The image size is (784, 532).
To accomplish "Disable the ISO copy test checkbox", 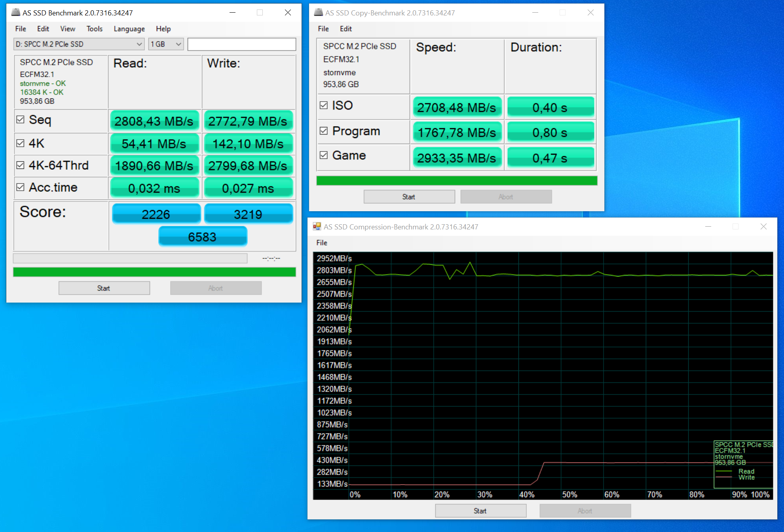I will click(x=324, y=105).
